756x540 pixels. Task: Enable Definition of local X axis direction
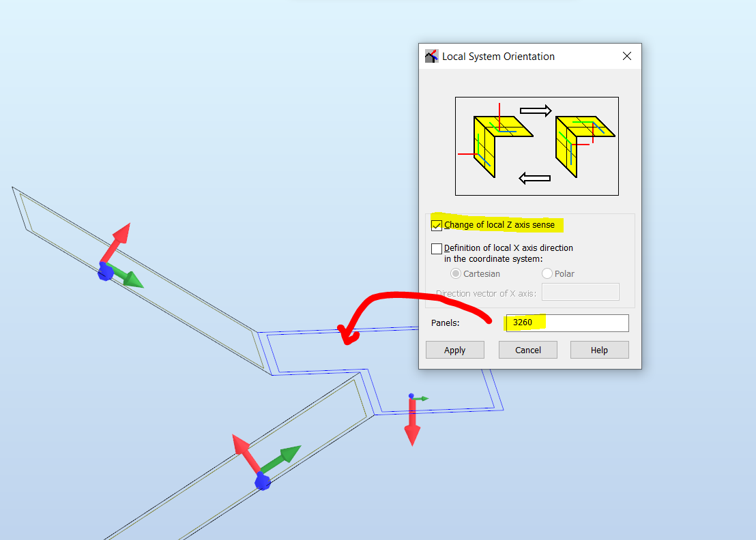click(437, 248)
